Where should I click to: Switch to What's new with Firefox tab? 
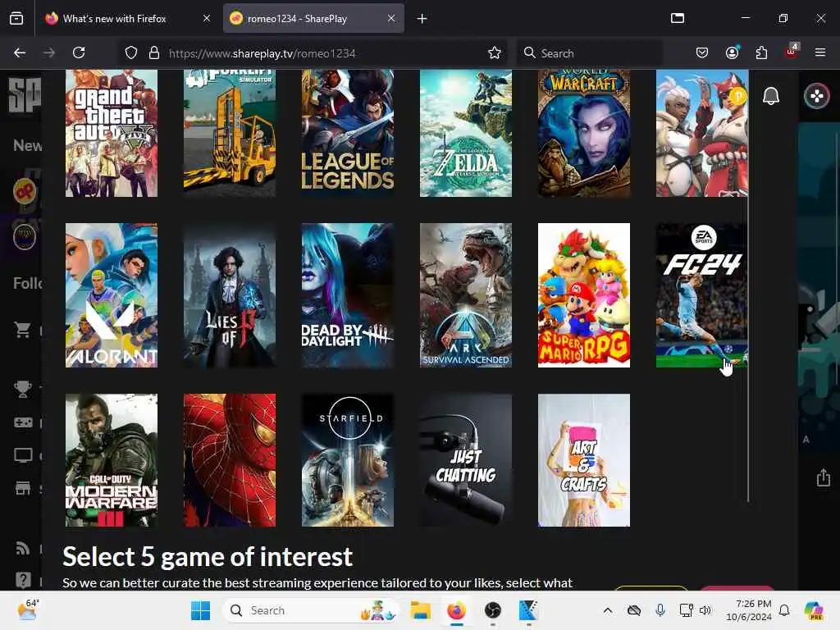(x=114, y=19)
